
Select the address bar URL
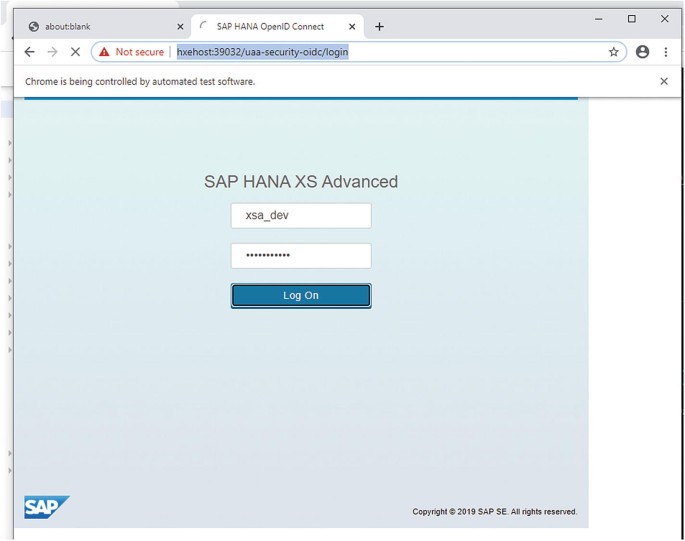[x=263, y=52]
